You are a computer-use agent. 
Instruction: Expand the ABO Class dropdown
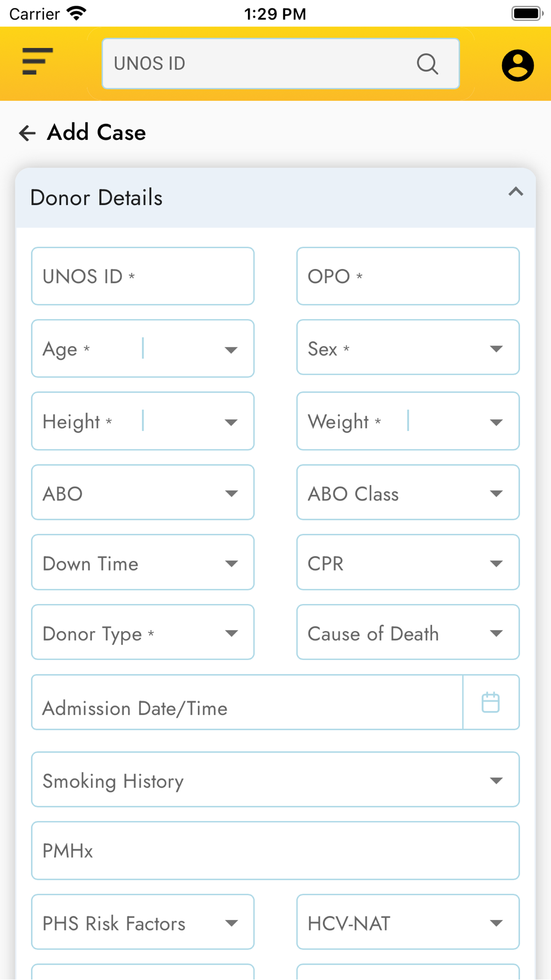tap(408, 492)
